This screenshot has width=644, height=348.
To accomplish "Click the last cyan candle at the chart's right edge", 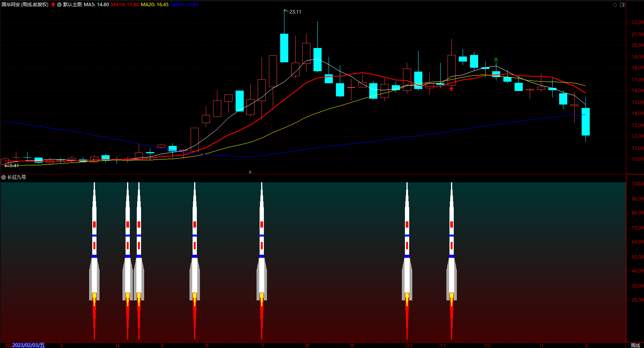I will 585,122.
